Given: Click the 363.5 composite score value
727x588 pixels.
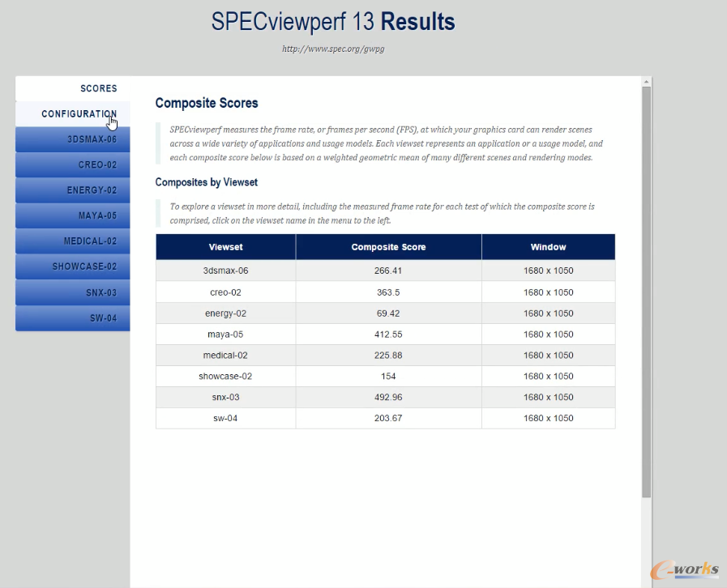Looking at the screenshot, I should [388, 292].
